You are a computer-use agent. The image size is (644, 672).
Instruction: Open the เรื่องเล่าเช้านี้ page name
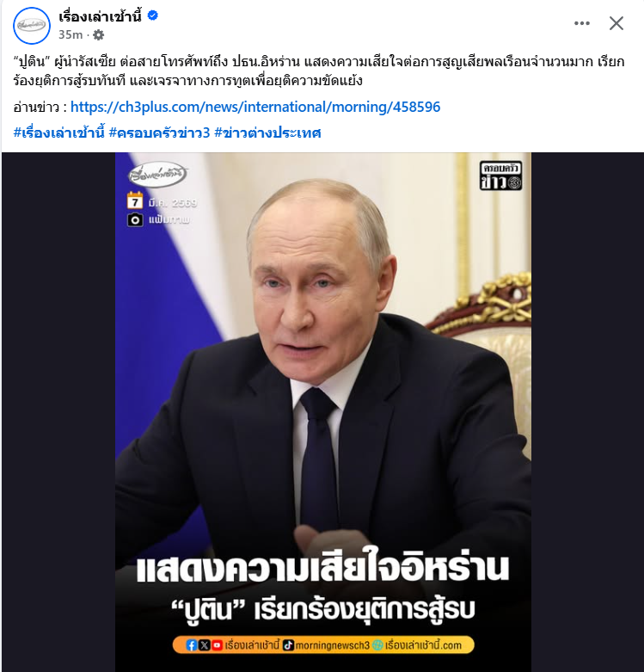(101, 16)
